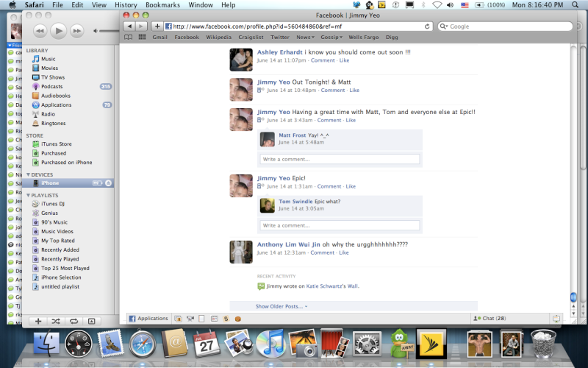Screen dimensions: 588x368
Task: Open the File menu
Action: click(57, 5)
